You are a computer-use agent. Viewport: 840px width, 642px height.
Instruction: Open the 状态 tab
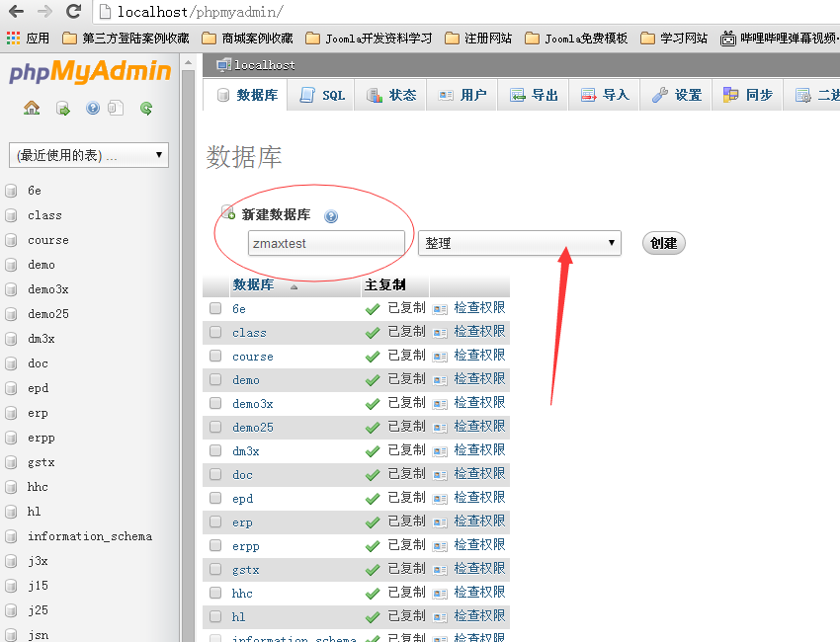(390, 95)
